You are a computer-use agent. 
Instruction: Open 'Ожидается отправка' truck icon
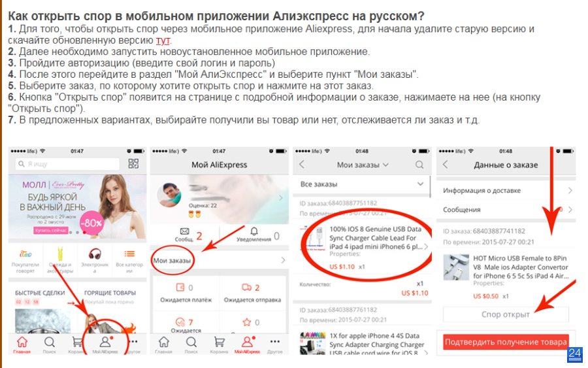point(246,288)
